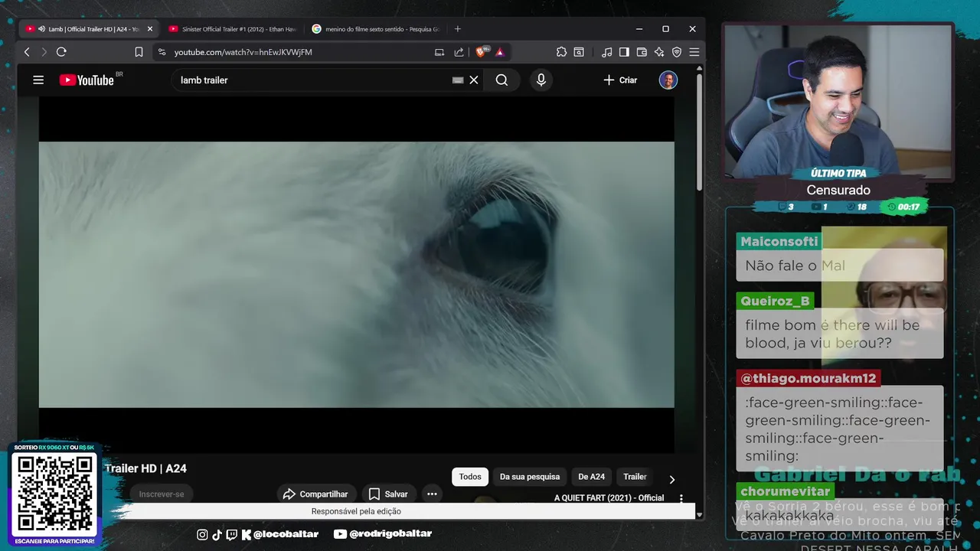
Task: Open the Leo AI sparkle icon
Action: (x=659, y=52)
